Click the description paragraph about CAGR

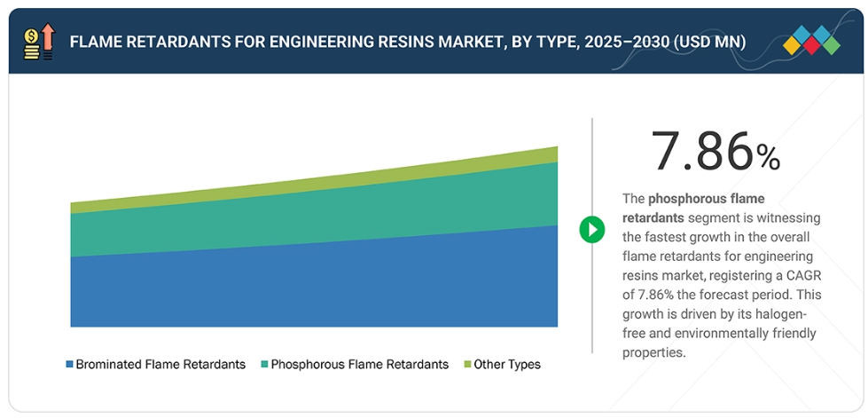[x=723, y=284]
